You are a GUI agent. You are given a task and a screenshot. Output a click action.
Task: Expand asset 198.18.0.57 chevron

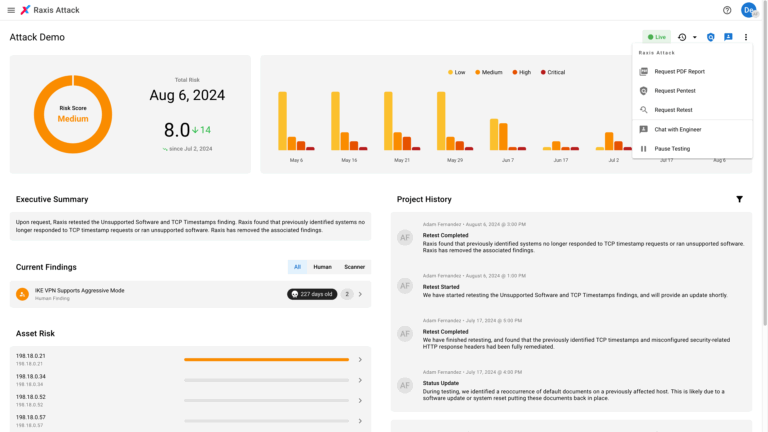[360, 421]
